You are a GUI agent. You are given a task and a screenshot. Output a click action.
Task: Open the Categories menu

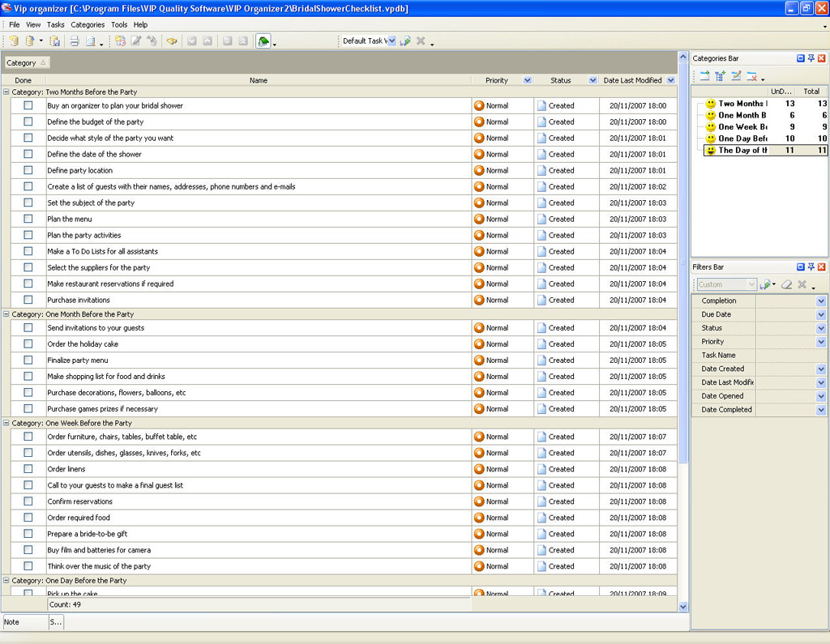click(88, 25)
